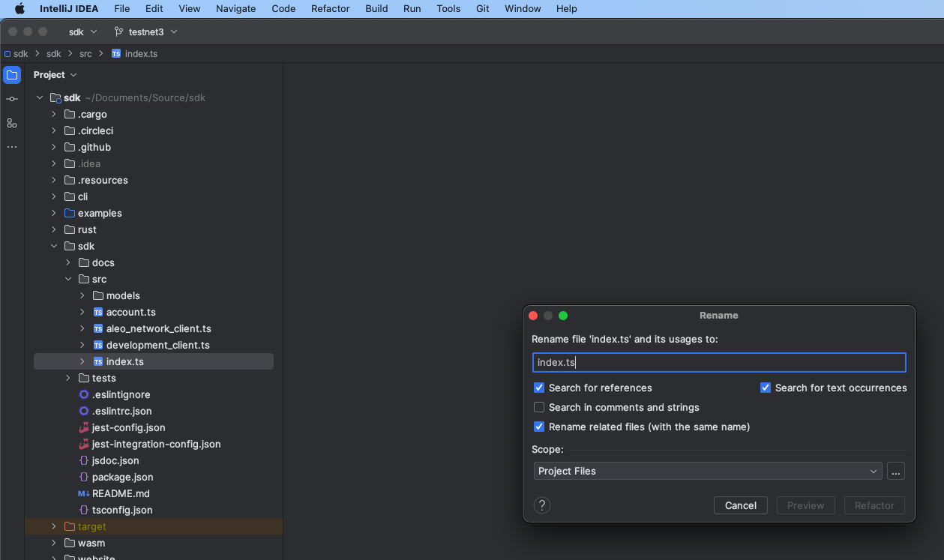Select the Commit tool window icon
Screen dimensions: 944x560
coord(11,98)
